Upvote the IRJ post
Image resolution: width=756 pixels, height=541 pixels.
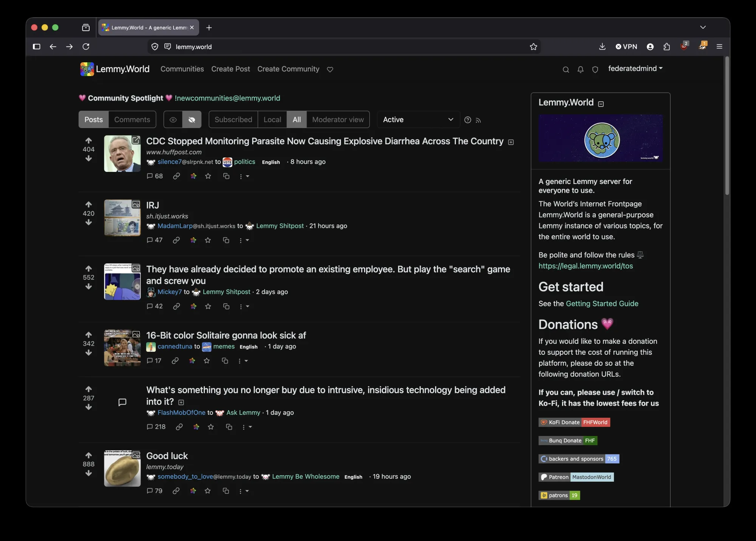[88, 204]
